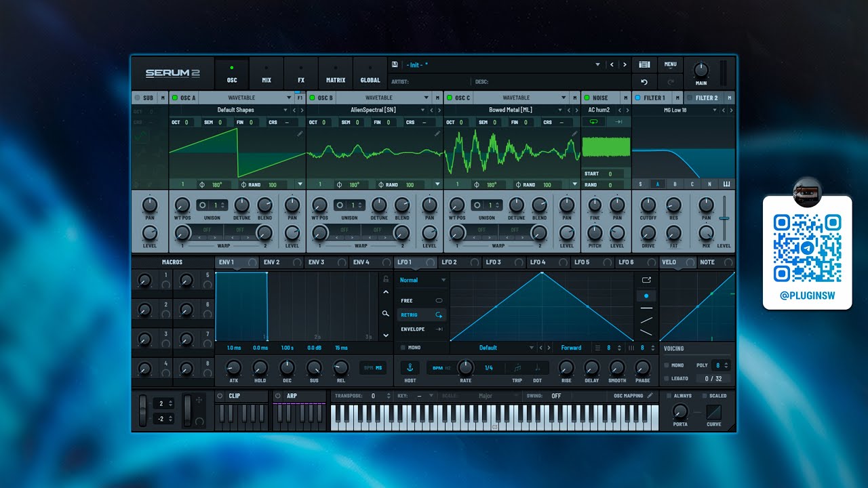
Task: Enable the SUB oscillator
Action: pos(137,98)
